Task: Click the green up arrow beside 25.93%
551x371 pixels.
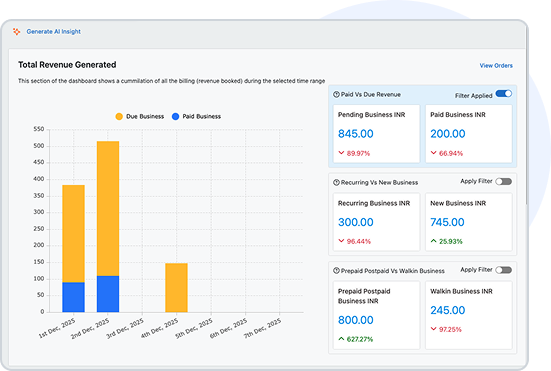Action: (x=434, y=241)
